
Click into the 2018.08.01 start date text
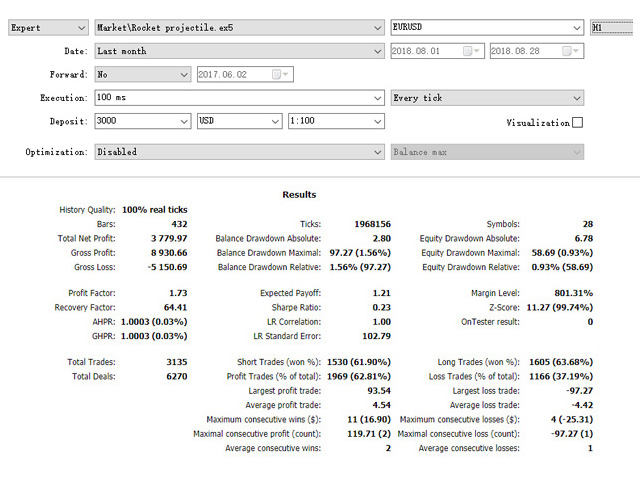coord(424,51)
